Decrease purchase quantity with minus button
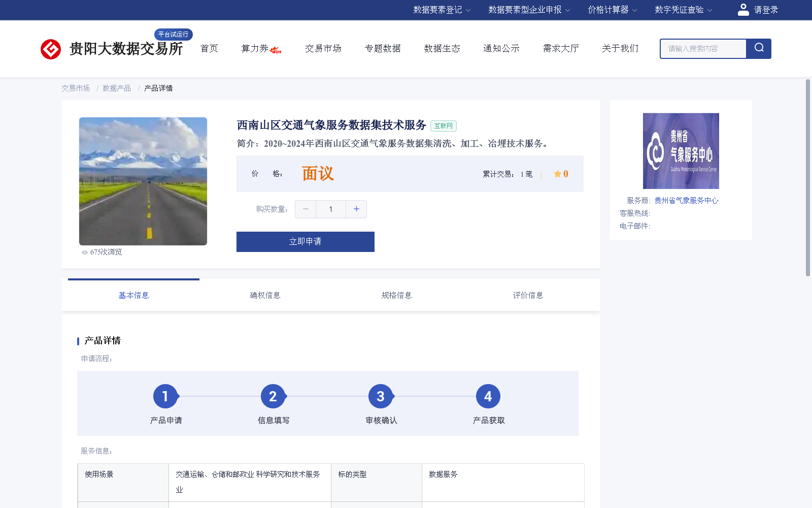This screenshot has height=508, width=812. pyautogui.click(x=306, y=209)
